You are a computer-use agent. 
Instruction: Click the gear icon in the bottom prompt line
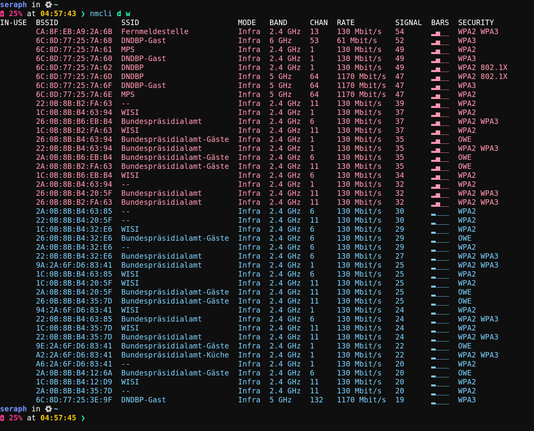click(x=49, y=409)
